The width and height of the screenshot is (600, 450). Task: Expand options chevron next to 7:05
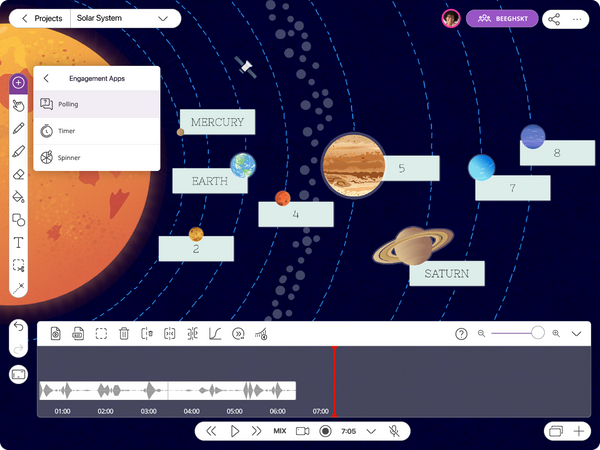click(371, 431)
